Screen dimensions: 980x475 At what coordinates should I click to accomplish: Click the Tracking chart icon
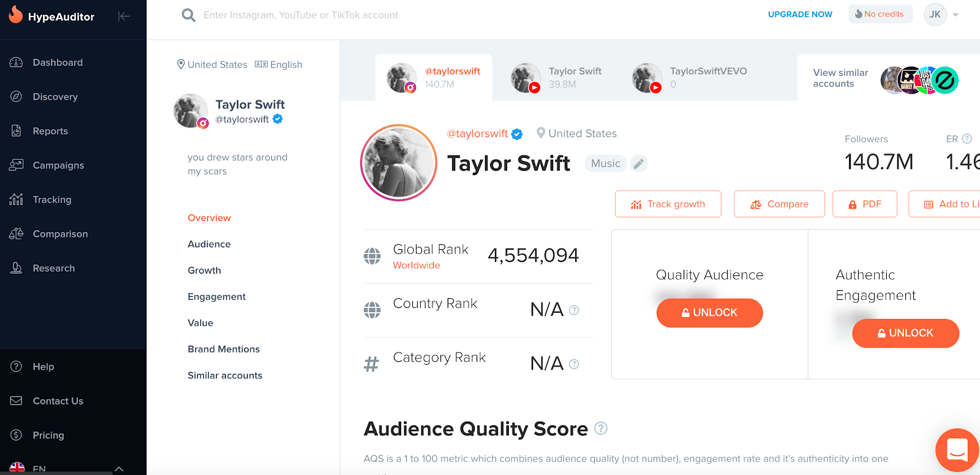[x=17, y=200]
